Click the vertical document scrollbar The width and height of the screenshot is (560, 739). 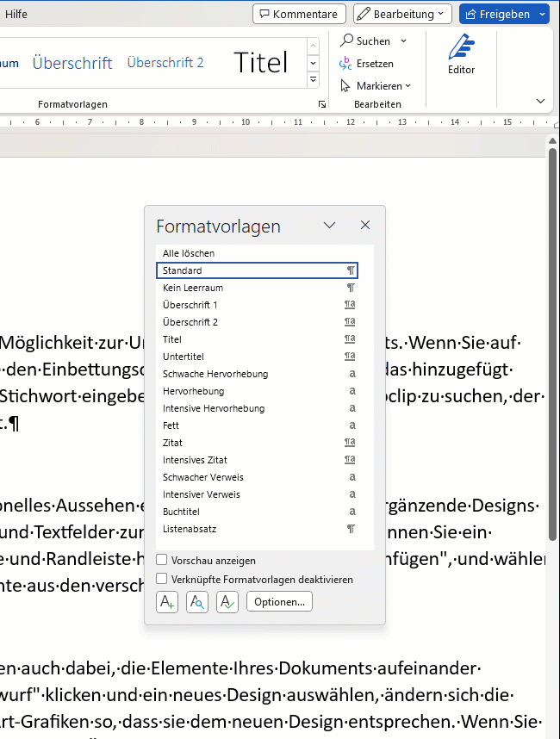(x=552, y=431)
